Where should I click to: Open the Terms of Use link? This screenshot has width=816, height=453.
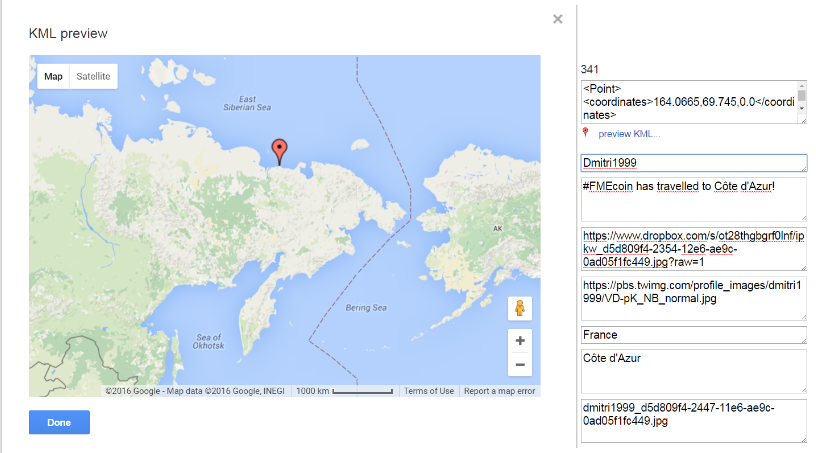pyautogui.click(x=429, y=391)
